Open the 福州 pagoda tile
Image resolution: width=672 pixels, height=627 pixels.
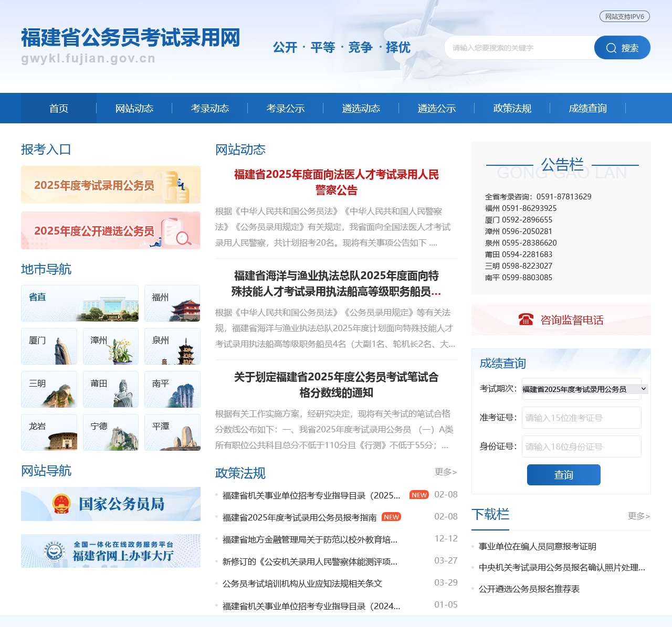(x=172, y=303)
